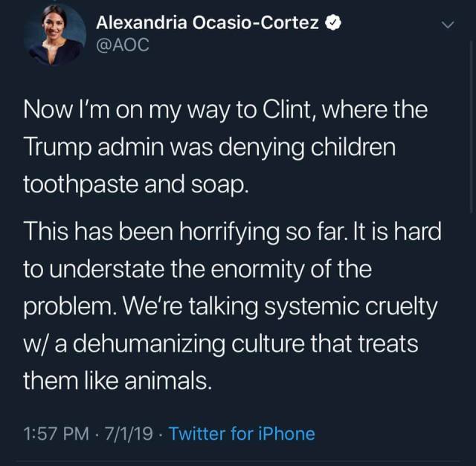Expand the tweet options chevron
The width and height of the screenshot is (476, 466).
448,25
